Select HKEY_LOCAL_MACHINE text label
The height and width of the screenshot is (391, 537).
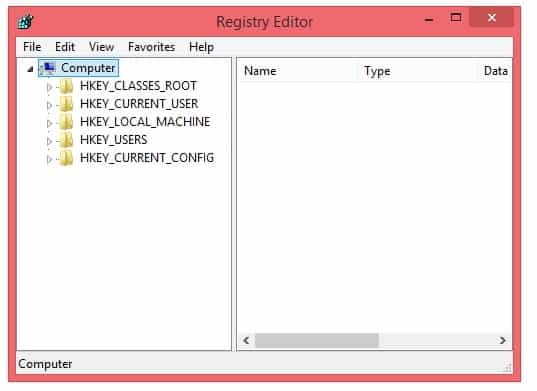(x=145, y=122)
